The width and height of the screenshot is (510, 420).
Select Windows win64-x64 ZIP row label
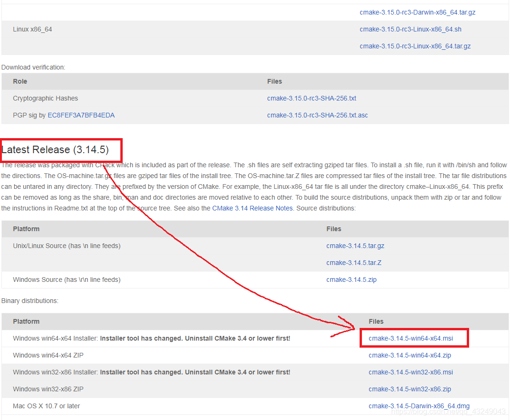(48, 355)
